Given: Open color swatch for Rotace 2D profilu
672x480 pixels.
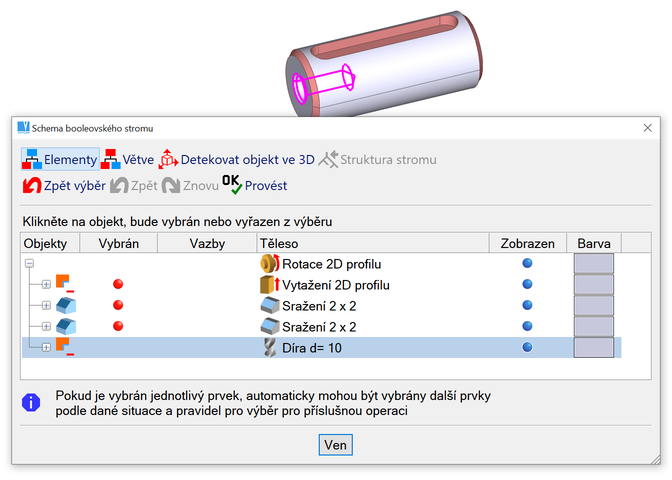Looking at the screenshot, I should [593, 264].
